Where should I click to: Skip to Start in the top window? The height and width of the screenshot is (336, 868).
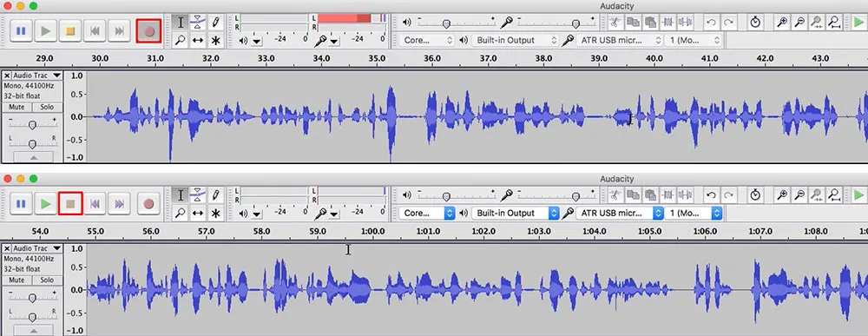click(x=95, y=31)
